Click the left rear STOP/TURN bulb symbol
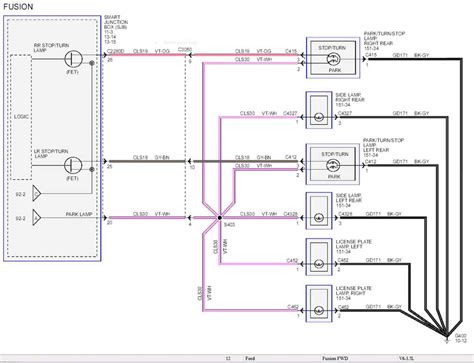 [x=333, y=165]
